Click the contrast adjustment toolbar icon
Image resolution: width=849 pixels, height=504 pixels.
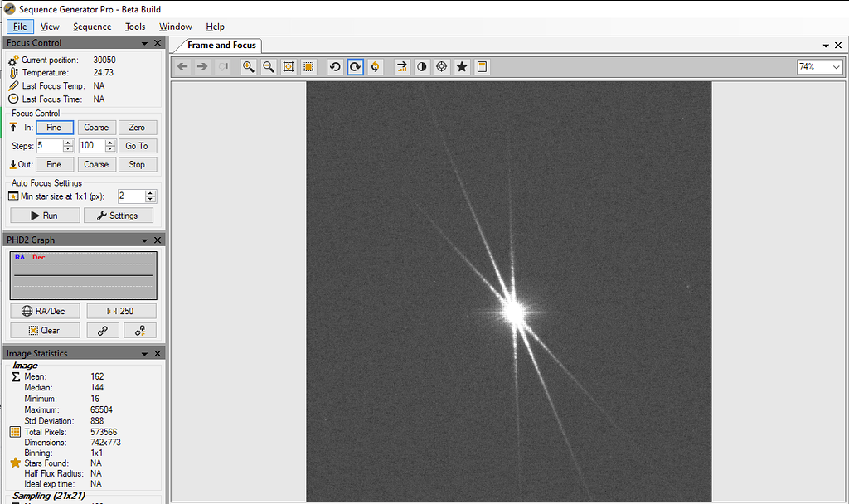421,66
